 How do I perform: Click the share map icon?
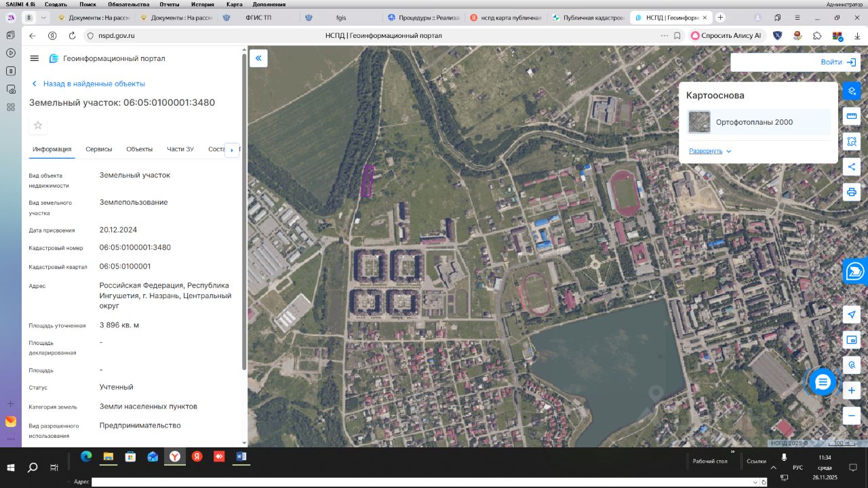852,167
